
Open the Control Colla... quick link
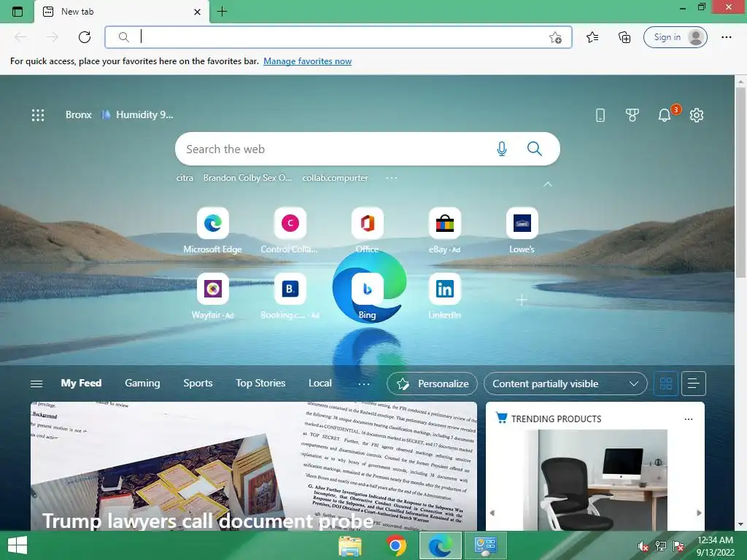point(290,230)
